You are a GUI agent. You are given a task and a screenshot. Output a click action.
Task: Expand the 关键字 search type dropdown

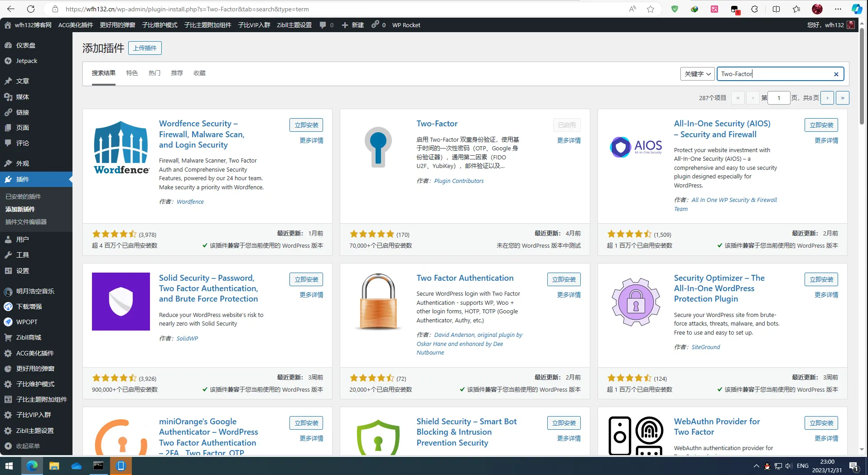pos(697,74)
